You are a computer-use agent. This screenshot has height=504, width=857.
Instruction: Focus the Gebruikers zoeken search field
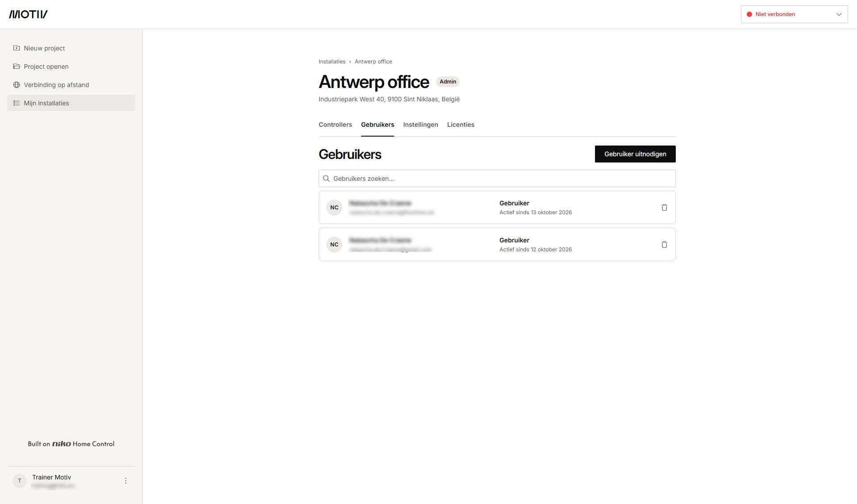(497, 179)
